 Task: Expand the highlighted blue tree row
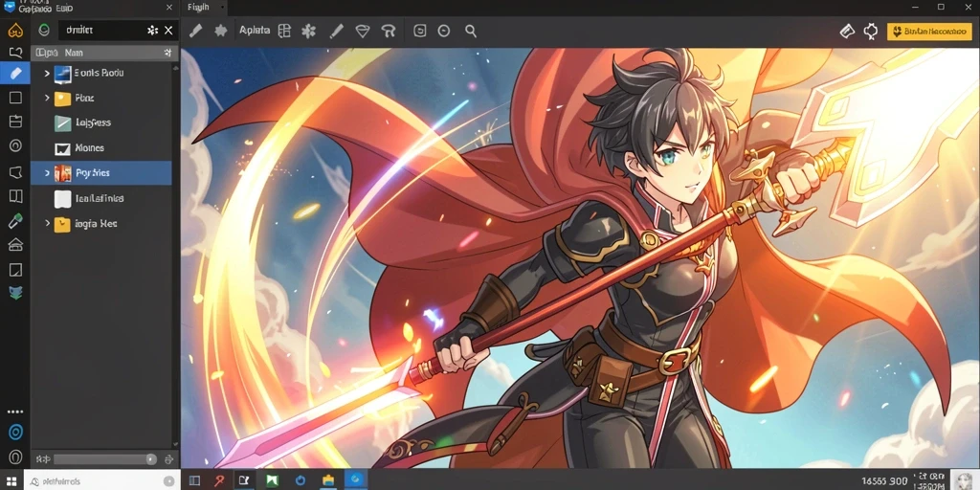(47, 172)
